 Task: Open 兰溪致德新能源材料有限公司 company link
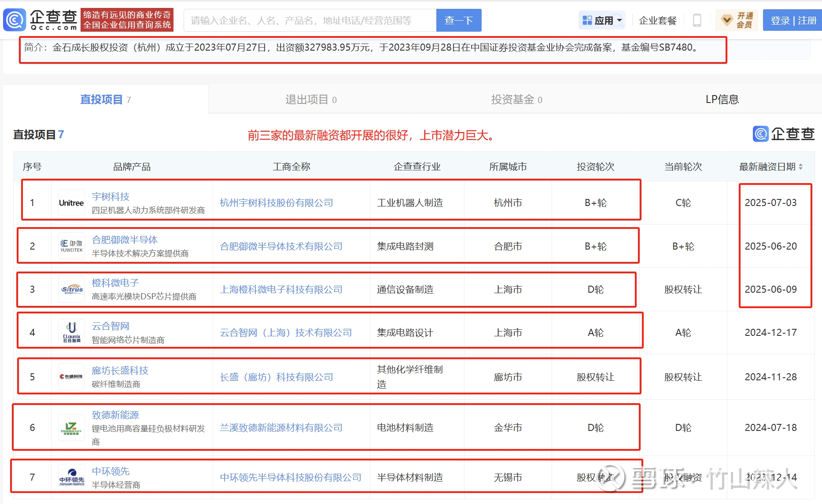tap(281, 428)
